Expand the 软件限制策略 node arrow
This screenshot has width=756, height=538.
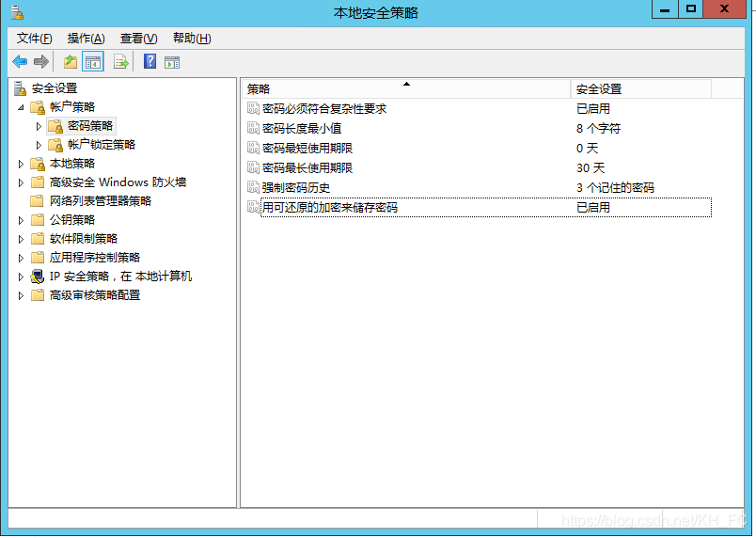tap(21, 239)
